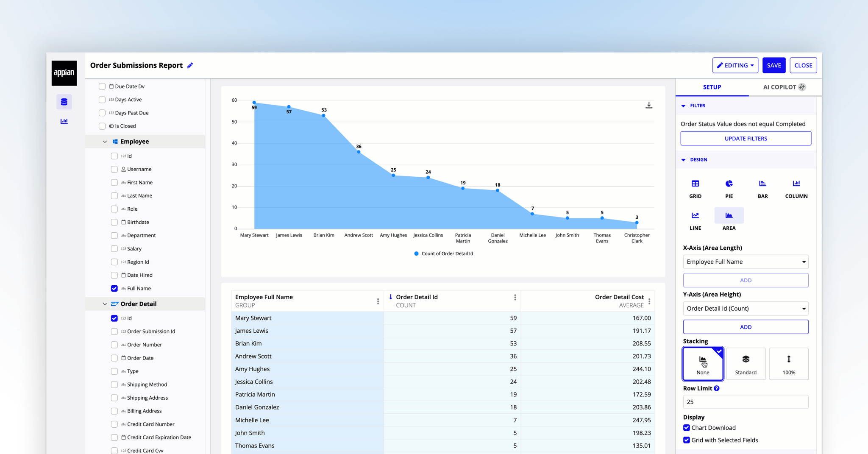Select the Bar chart type
The width and height of the screenshot is (868, 454).
point(762,189)
